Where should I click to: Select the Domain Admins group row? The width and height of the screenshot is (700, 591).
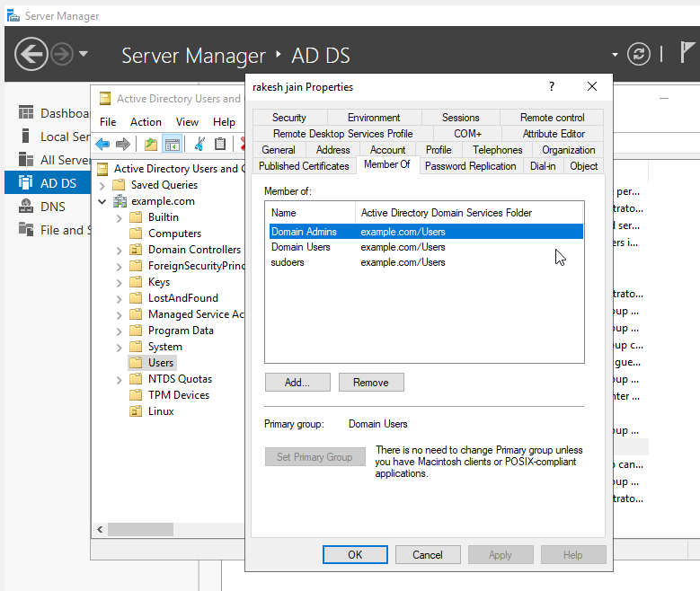coord(426,232)
